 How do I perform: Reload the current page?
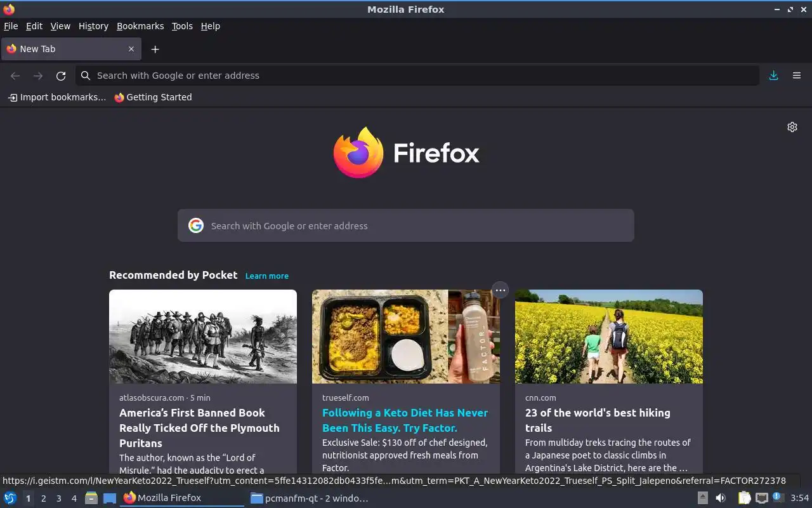[x=61, y=76]
